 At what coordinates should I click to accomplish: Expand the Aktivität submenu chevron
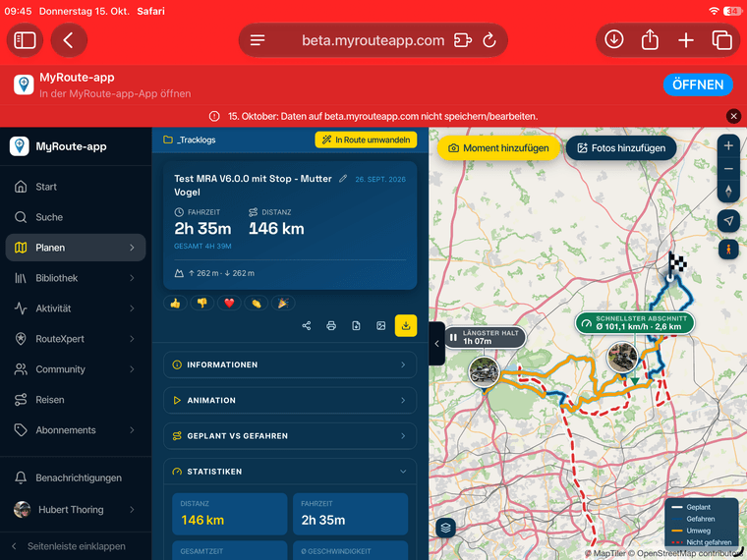132,308
